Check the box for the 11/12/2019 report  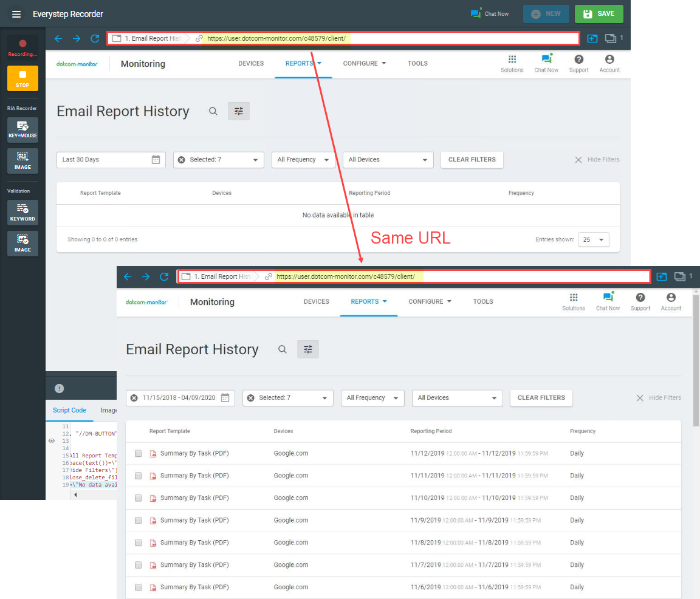[x=139, y=453]
